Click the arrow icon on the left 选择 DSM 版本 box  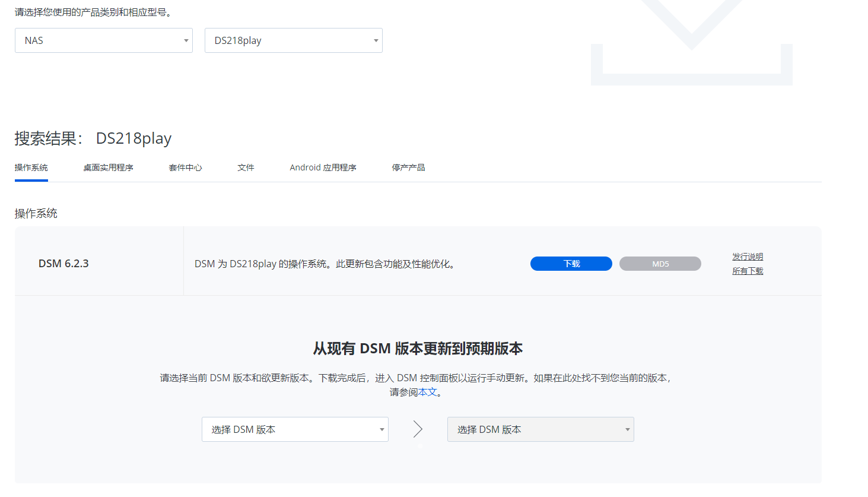381,429
